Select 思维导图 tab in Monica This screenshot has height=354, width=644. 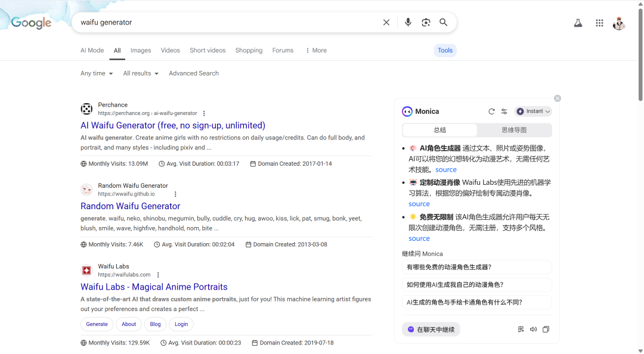[514, 130]
